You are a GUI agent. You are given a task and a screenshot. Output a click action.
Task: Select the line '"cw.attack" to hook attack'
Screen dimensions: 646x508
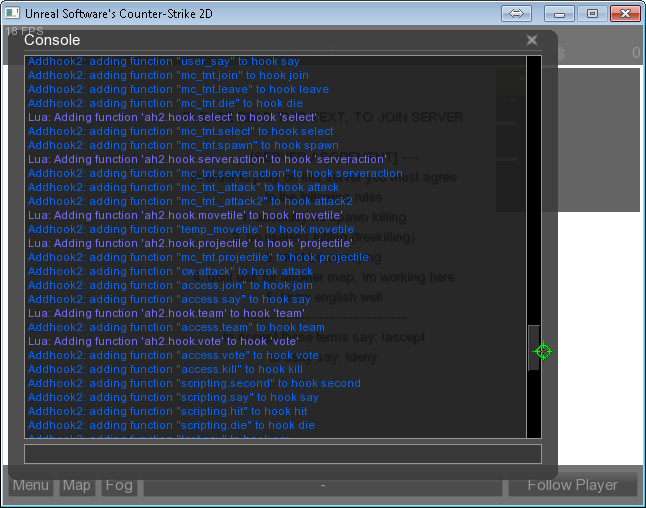click(170, 272)
